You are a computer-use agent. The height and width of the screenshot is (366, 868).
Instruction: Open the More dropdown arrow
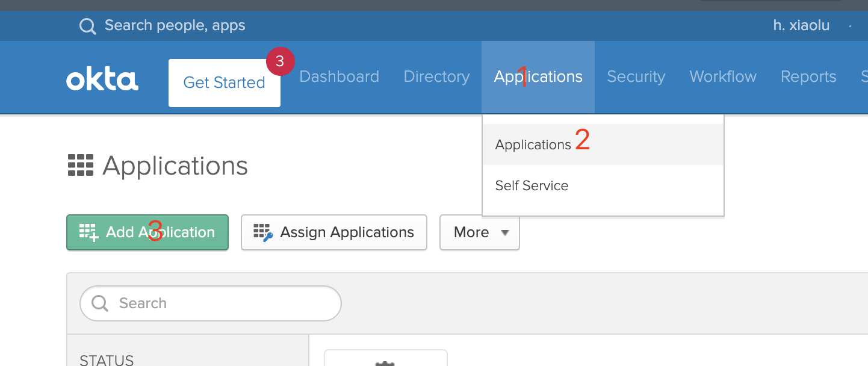[505, 232]
